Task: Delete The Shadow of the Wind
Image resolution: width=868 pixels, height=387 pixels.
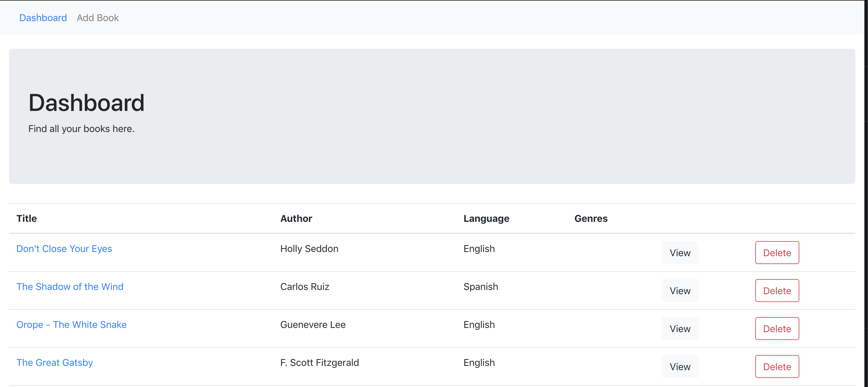Action: (777, 291)
